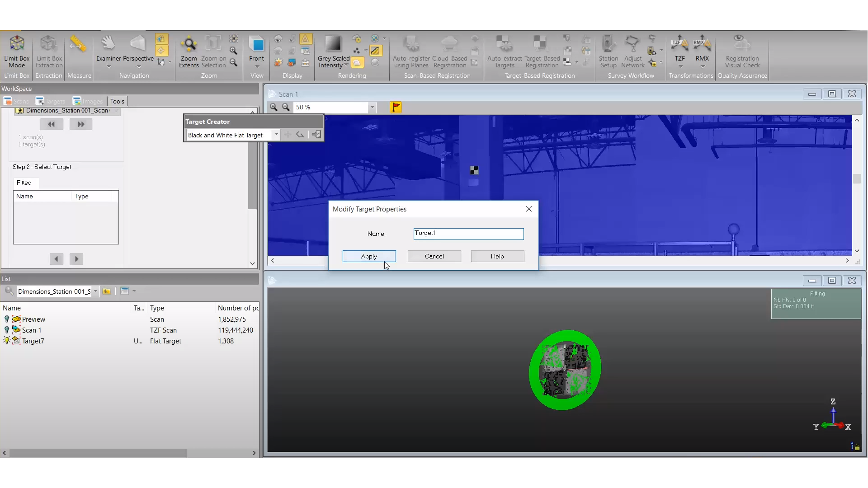Click the Tools tab in WorkSpace panel

117,101
